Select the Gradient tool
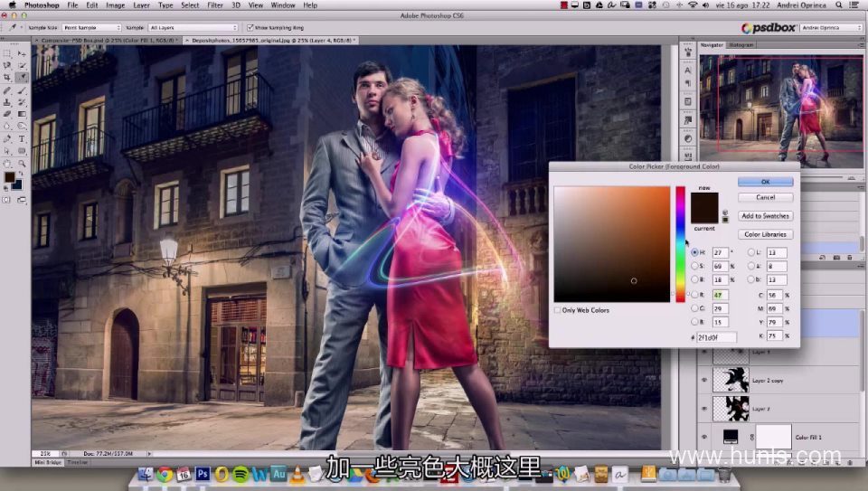This screenshot has height=491, width=868. (22, 114)
